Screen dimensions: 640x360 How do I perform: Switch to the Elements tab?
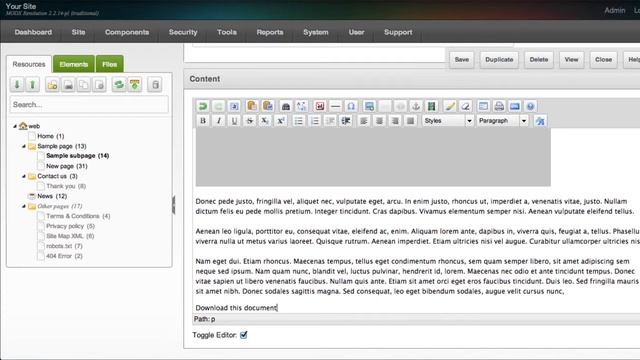tap(73, 64)
